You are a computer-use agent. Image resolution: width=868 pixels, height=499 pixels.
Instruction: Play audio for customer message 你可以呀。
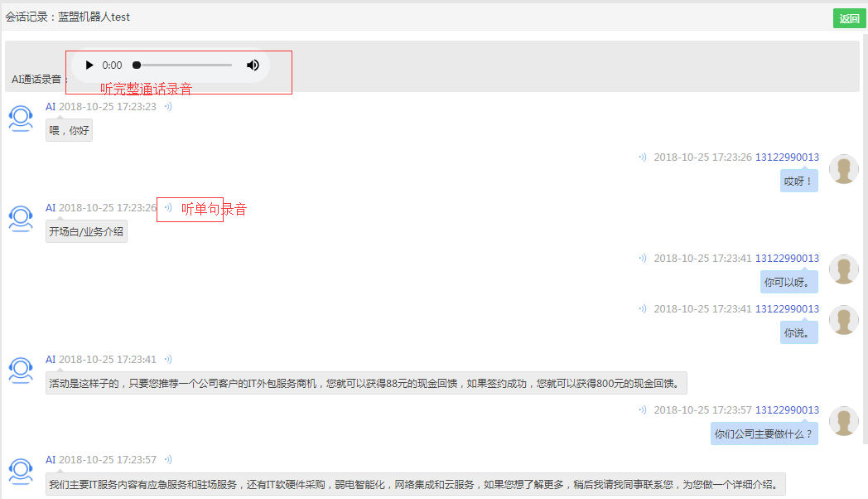[642, 259]
